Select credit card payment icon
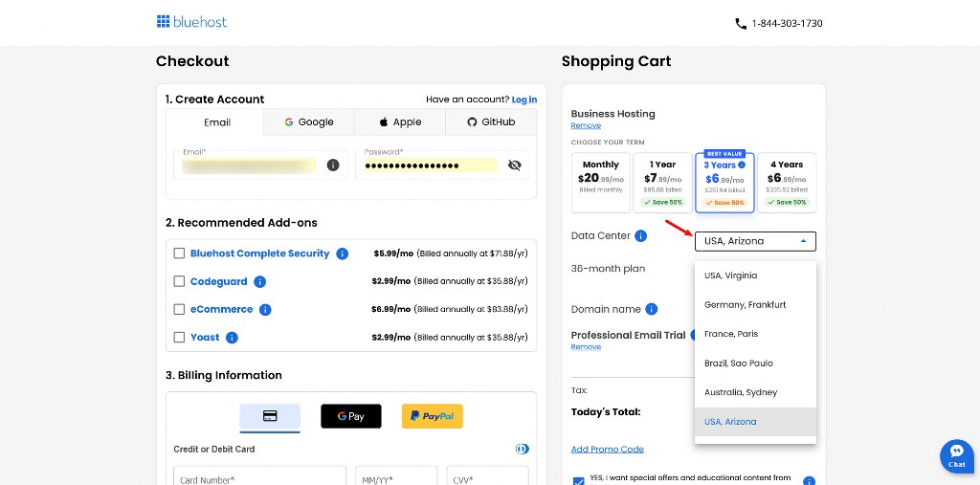 tap(270, 416)
